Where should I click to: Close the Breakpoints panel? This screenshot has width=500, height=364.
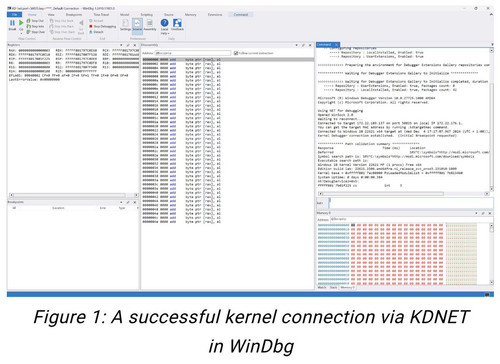click(x=135, y=202)
